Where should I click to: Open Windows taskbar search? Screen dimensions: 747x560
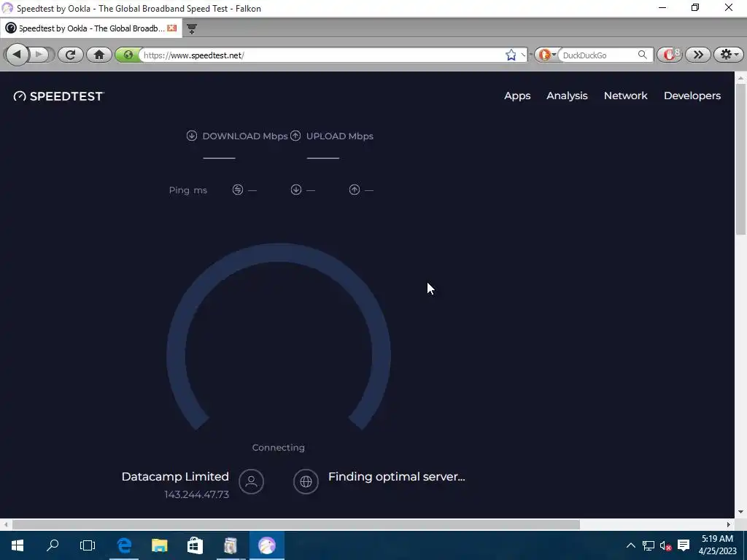[x=53, y=545]
